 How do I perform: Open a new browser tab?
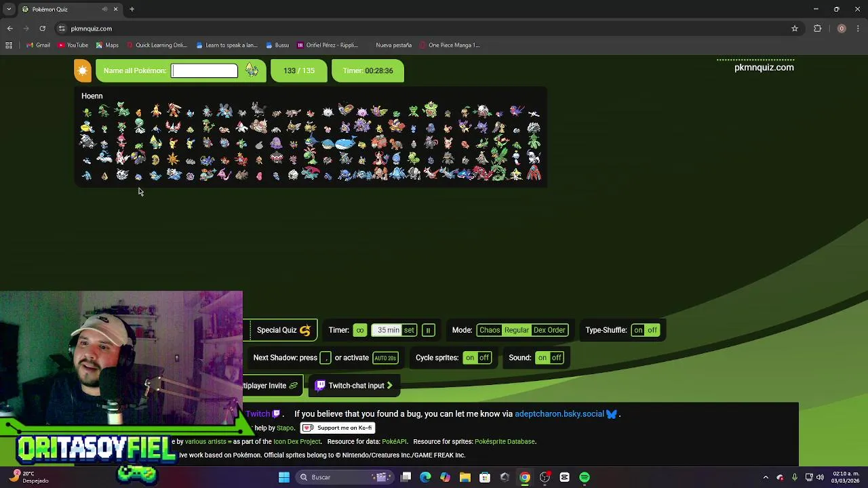click(x=132, y=9)
